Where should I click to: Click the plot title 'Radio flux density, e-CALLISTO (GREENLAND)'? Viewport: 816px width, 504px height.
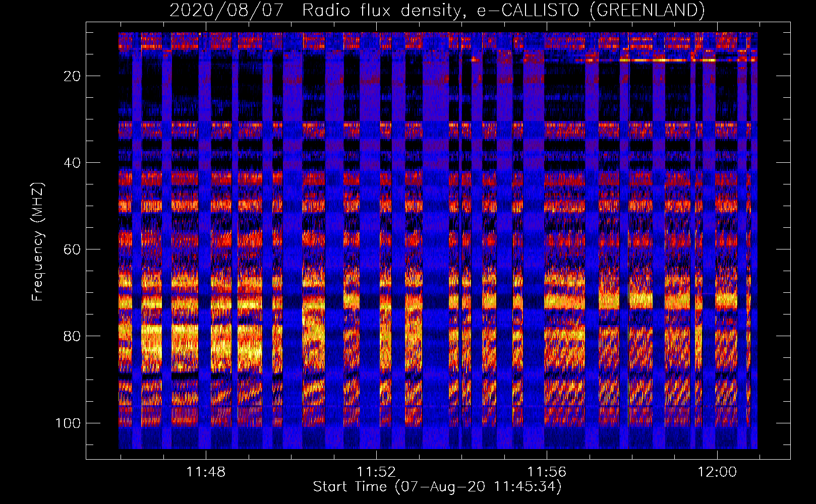(503, 10)
